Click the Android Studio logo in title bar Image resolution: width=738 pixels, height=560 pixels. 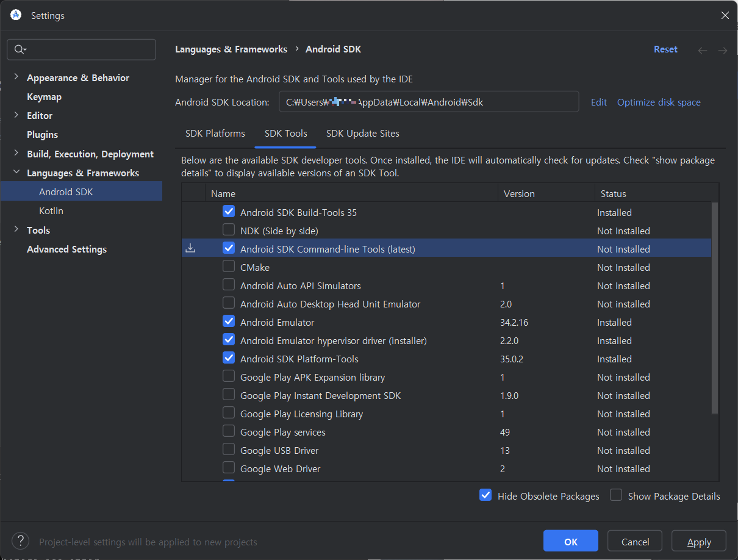[16, 15]
